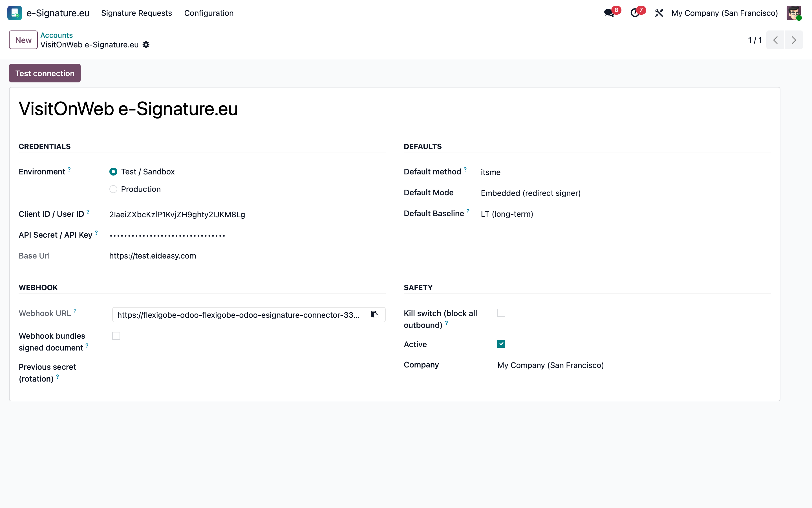812x508 pixels.
Task: Select Test / Sandbox environment
Action: click(x=113, y=172)
